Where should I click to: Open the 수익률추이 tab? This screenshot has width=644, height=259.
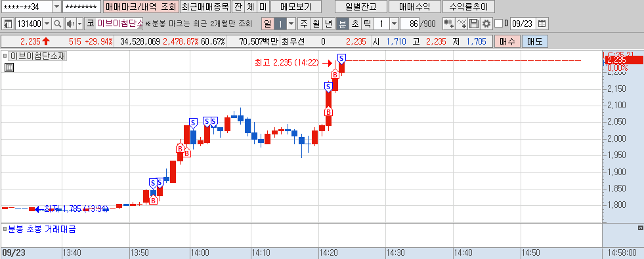coord(469,7)
